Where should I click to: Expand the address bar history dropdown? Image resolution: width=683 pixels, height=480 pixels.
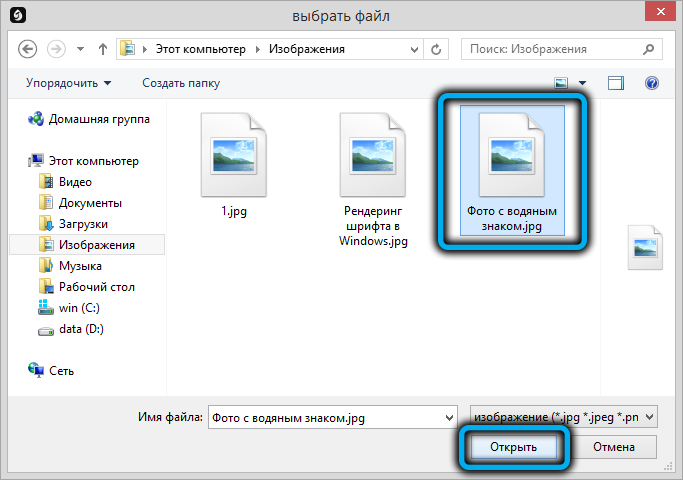(414, 49)
